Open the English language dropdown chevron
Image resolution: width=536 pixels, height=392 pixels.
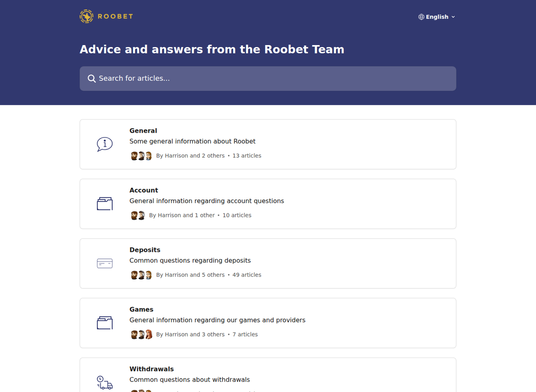point(453,17)
